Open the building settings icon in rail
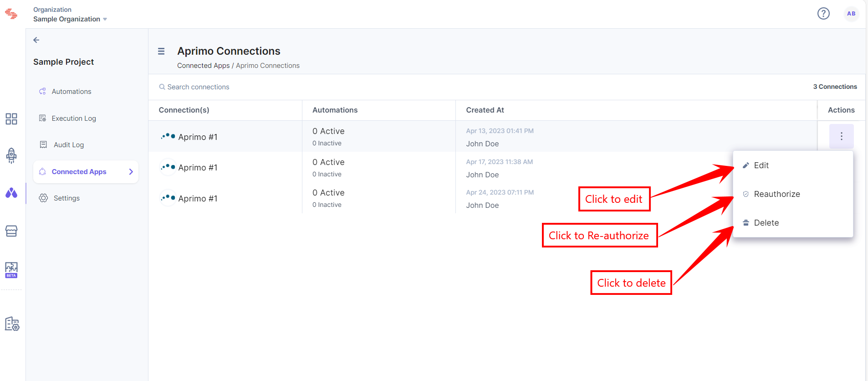 12,324
